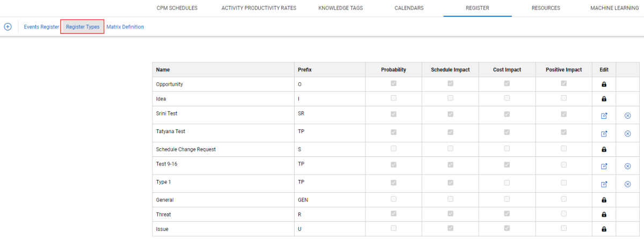
Task: Go to the Calendars tab
Action: pyautogui.click(x=409, y=8)
